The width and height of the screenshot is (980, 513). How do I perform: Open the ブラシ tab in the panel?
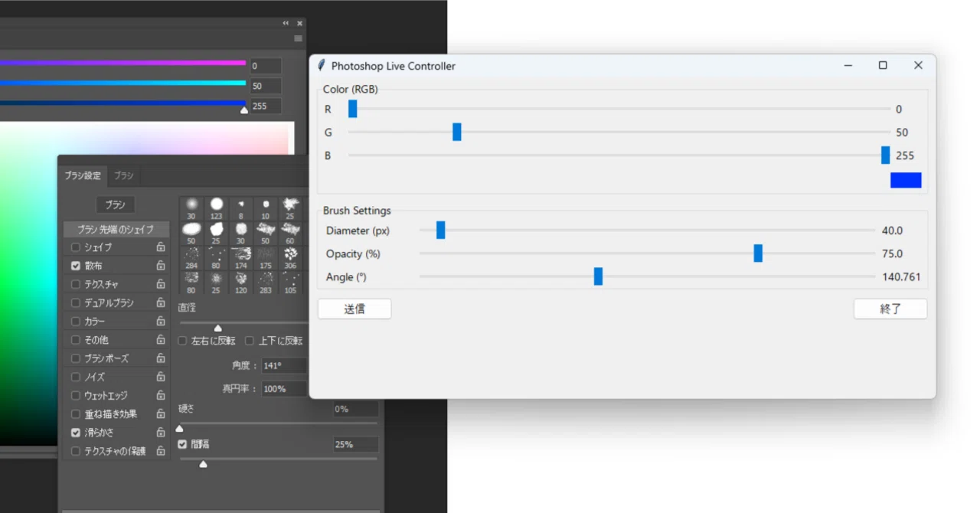click(x=124, y=175)
